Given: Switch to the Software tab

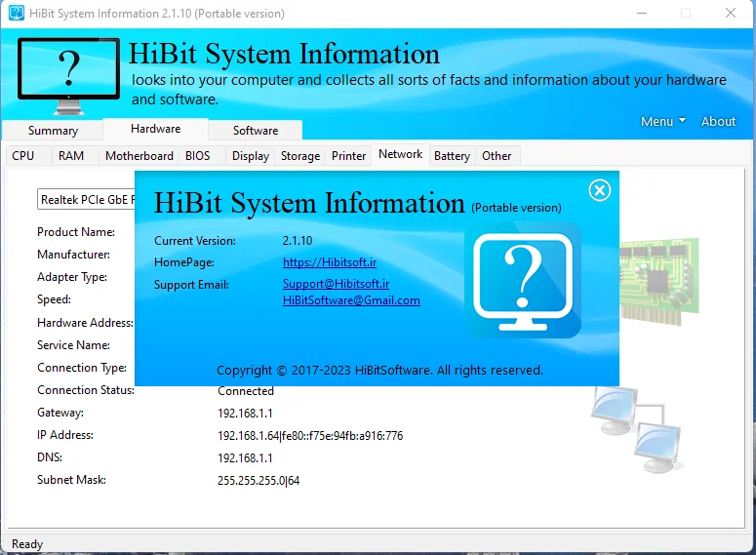Looking at the screenshot, I should (256, 131).
